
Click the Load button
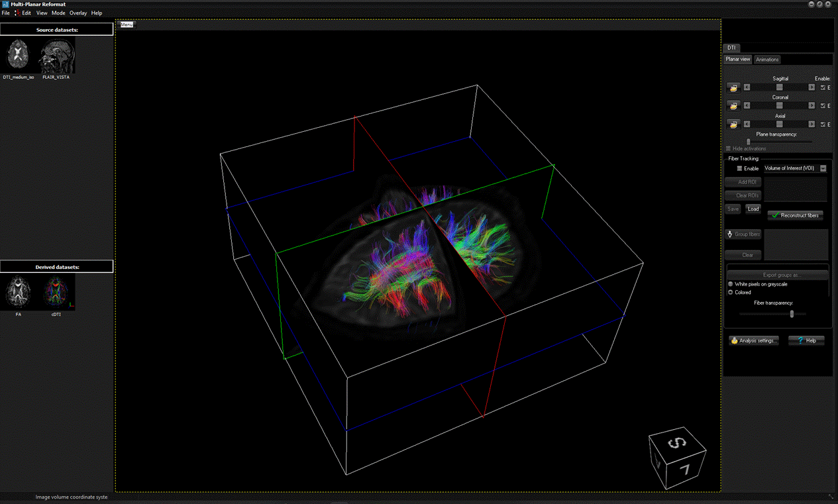(x=753, y=209)
